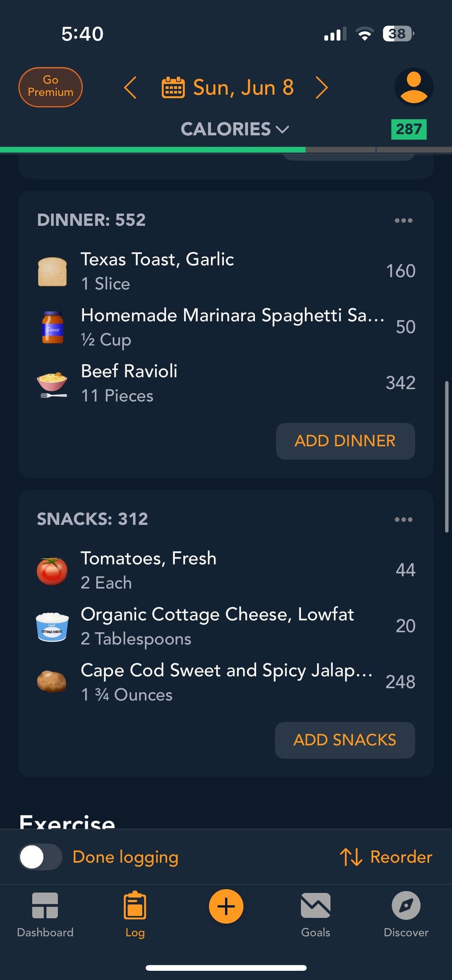Expand the CALORIES dropdown
The height and width of the screenshot is (980, 452).
coord(234,129)
